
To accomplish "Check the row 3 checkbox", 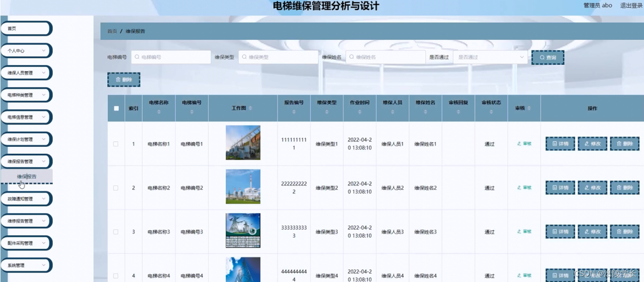I will coord(116,232).
